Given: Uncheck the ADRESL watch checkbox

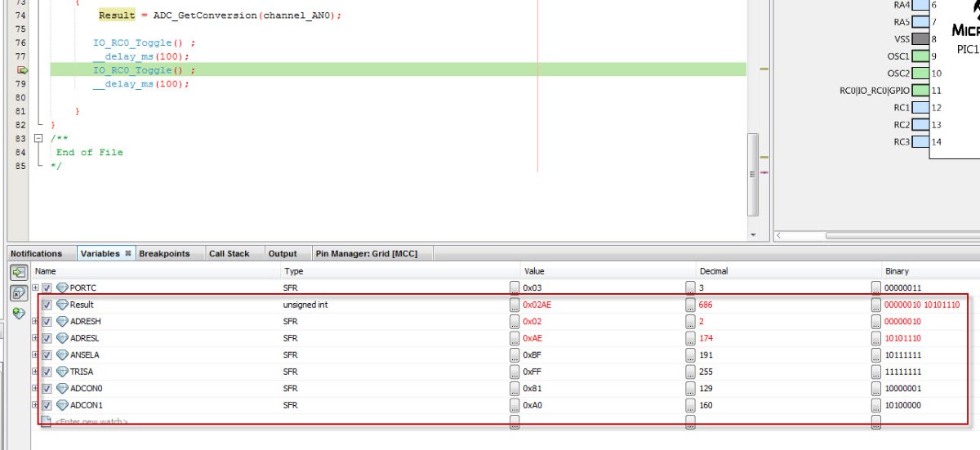Looking at the screenshot, I should coord(47,338).
